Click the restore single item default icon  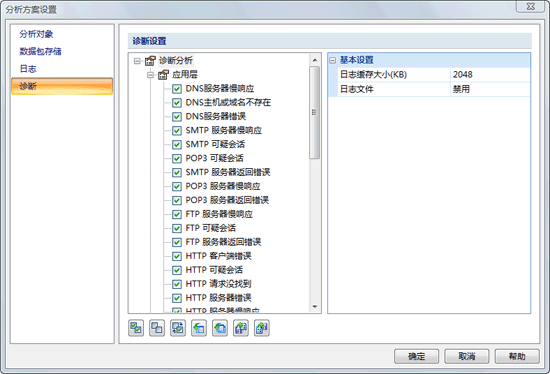pos(199,328)
